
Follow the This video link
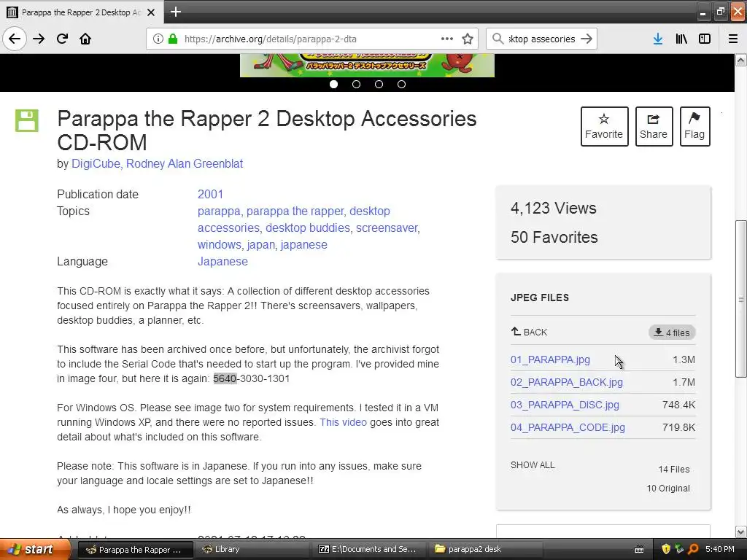coord(343,422)
